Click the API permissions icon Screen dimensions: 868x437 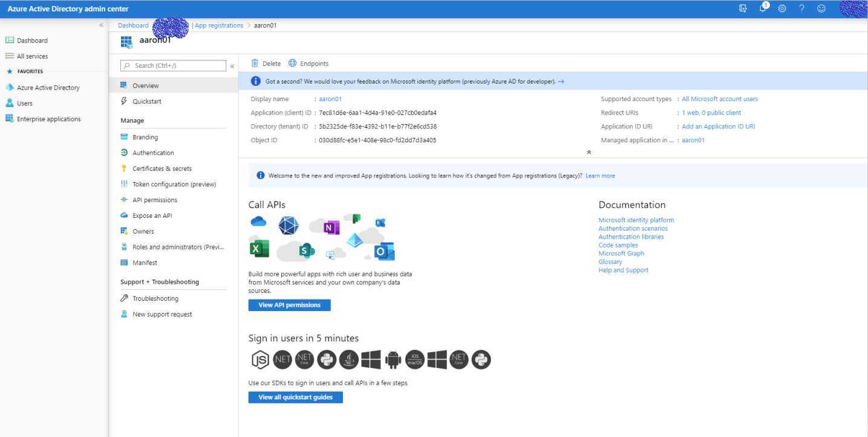click(124, 200)
